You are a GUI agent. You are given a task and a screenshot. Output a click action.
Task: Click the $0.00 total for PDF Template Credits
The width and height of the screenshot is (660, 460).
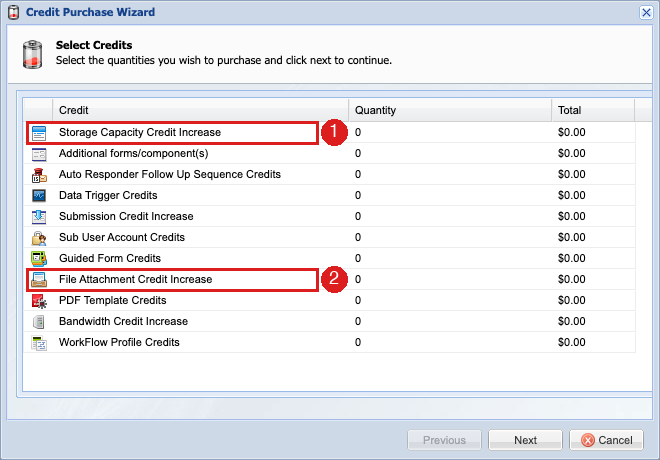[572, 300]
